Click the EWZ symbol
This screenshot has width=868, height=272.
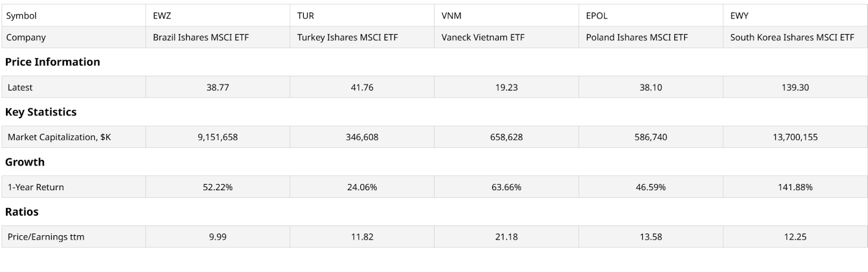(x=162, y=16)
